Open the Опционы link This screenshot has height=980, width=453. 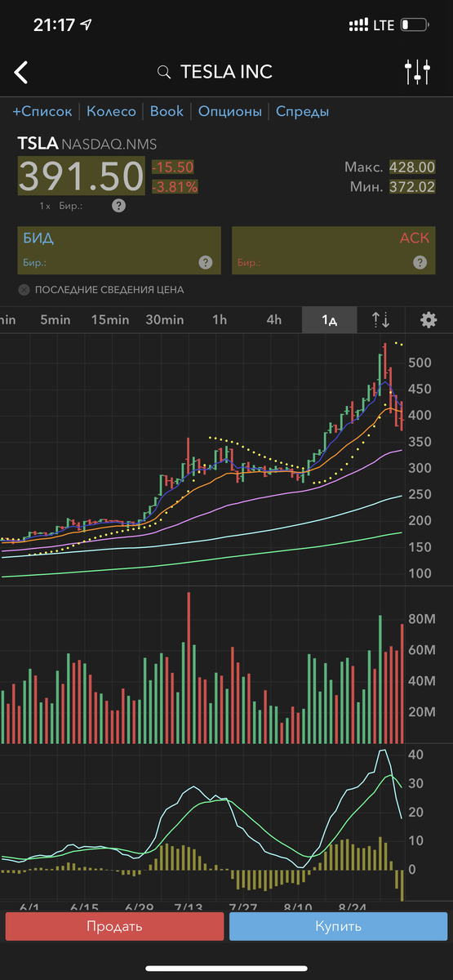tap(230, 112)
